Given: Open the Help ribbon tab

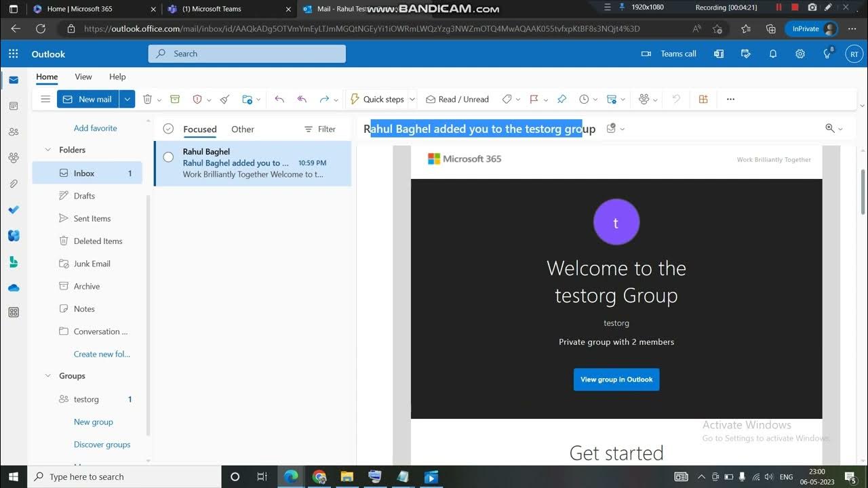Looking at the screenshot, I should (x=117, y=77).
